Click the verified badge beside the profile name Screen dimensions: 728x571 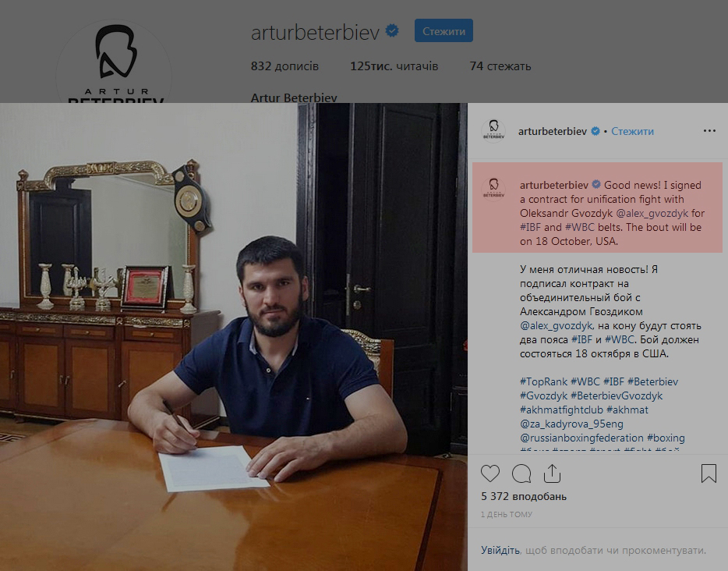(392, 32)
